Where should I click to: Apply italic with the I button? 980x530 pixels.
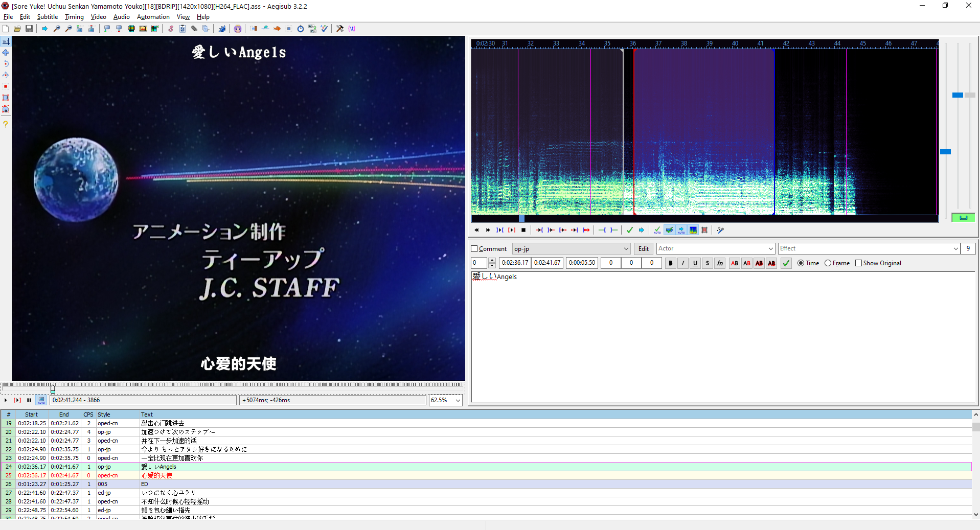coord(683,263)
